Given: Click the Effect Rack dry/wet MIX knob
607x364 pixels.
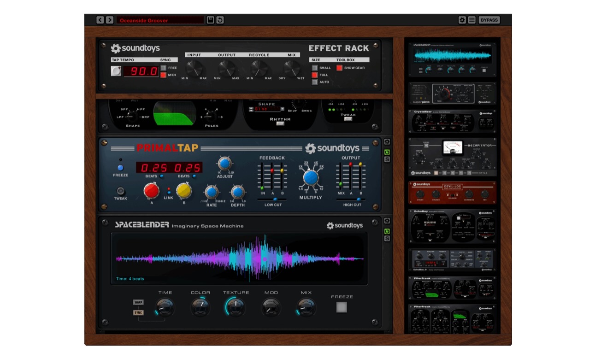Looking at the screenshot, I should pos(292,69).
